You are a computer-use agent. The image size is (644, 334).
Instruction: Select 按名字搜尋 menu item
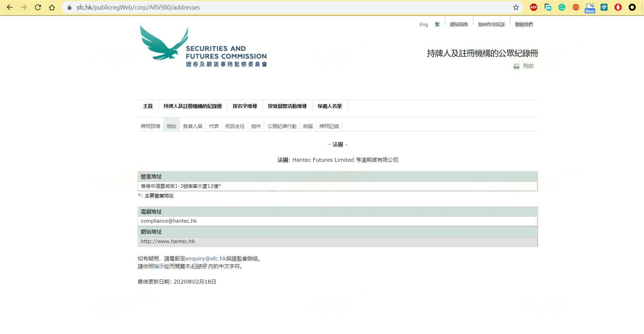[x=245, y=106]
